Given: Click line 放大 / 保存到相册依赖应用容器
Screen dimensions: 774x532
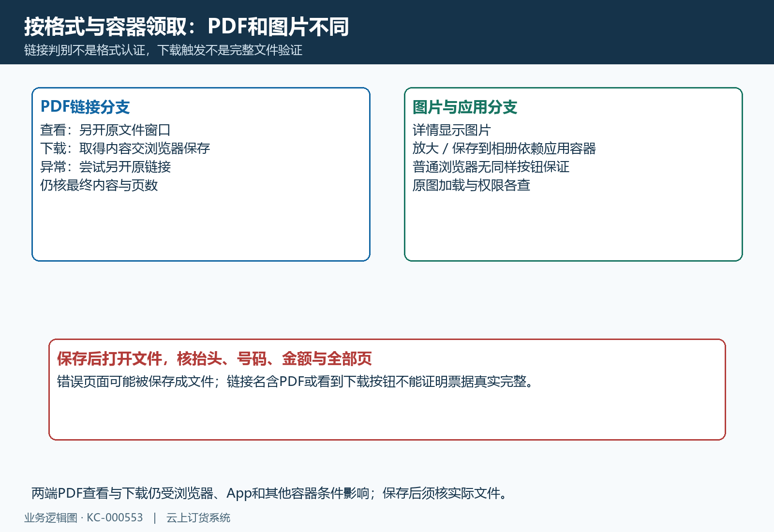Looking at the screenshot, I should [504, 148].
